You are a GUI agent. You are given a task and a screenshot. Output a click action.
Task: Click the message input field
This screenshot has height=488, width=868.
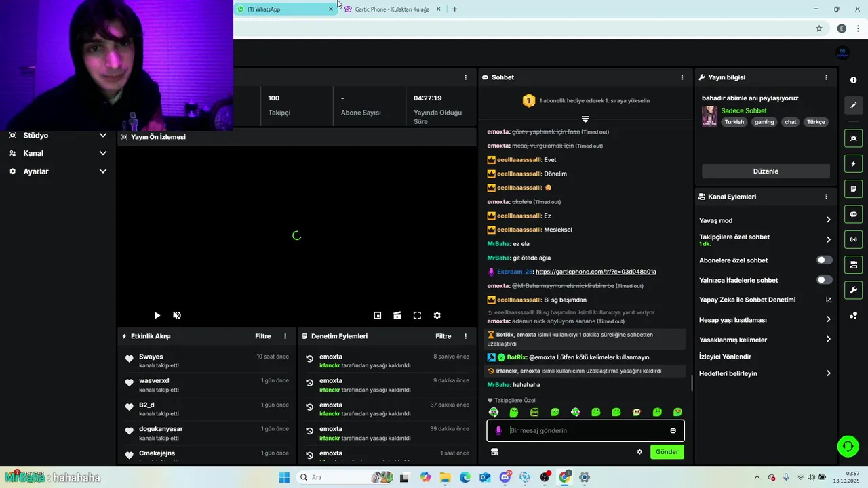tap(585, 430)
